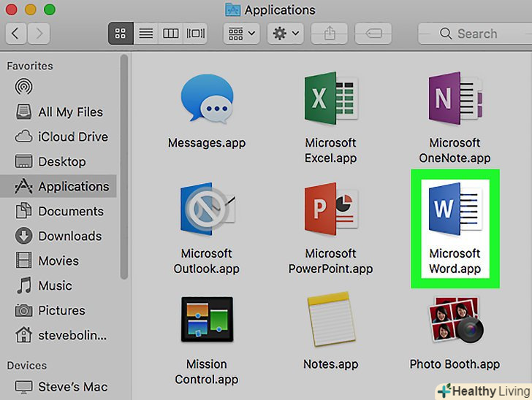The height and width of the screenshot is (400, 532).
Task: Click the Search field
Action: [x=474, y=34]
